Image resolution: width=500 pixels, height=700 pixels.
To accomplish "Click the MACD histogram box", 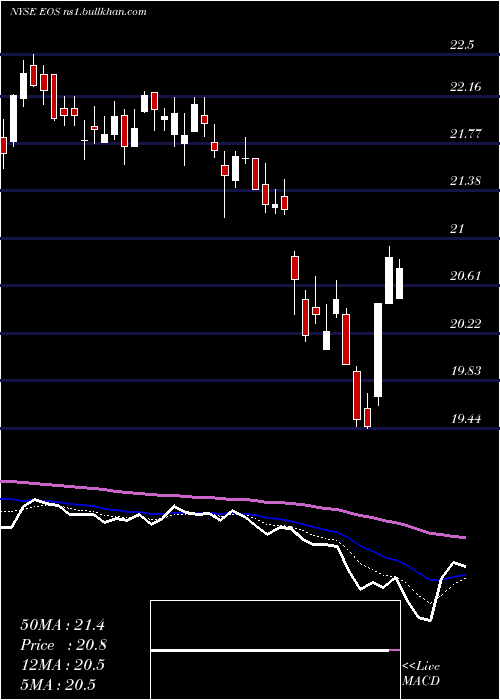I will 275,650.
